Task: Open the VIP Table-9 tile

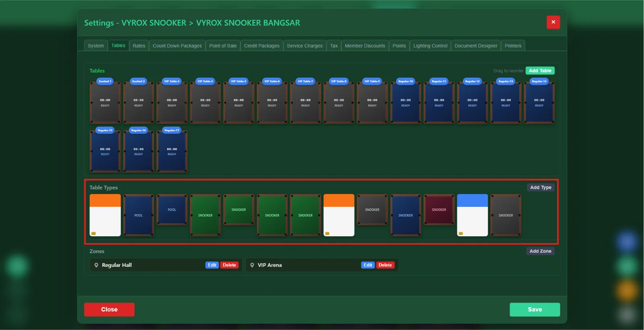Action: 372,102
